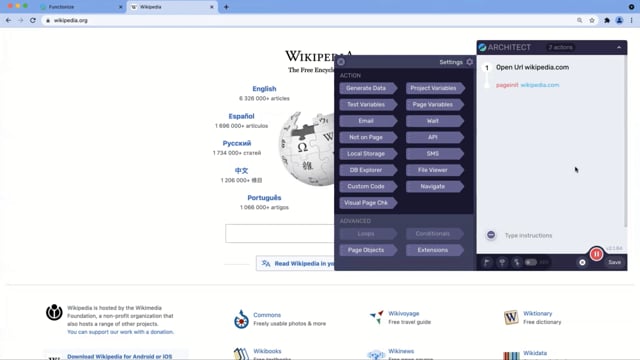Open the Commons project link
The height and width of the screenshot is (360, 640).
pos(267,315)
